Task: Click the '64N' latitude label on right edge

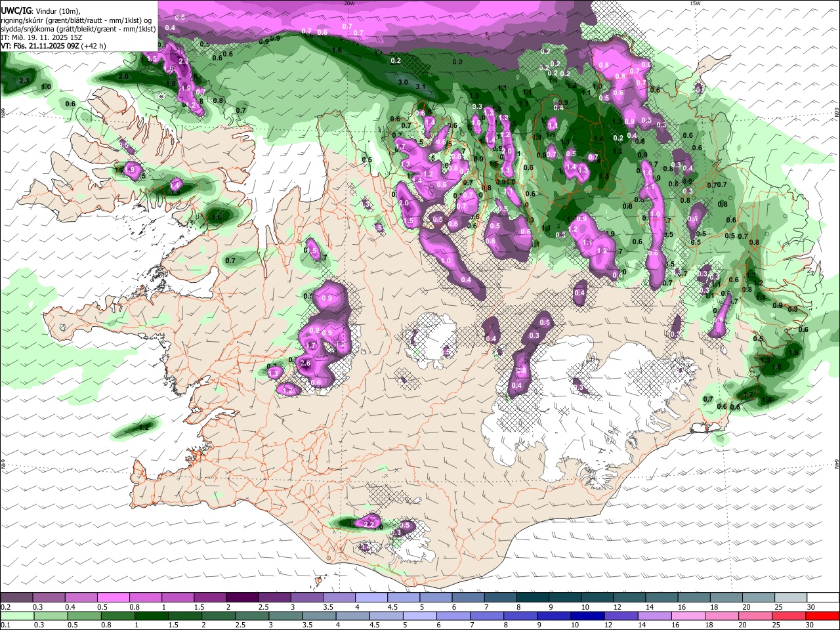Action: click(x=837, y=465)
